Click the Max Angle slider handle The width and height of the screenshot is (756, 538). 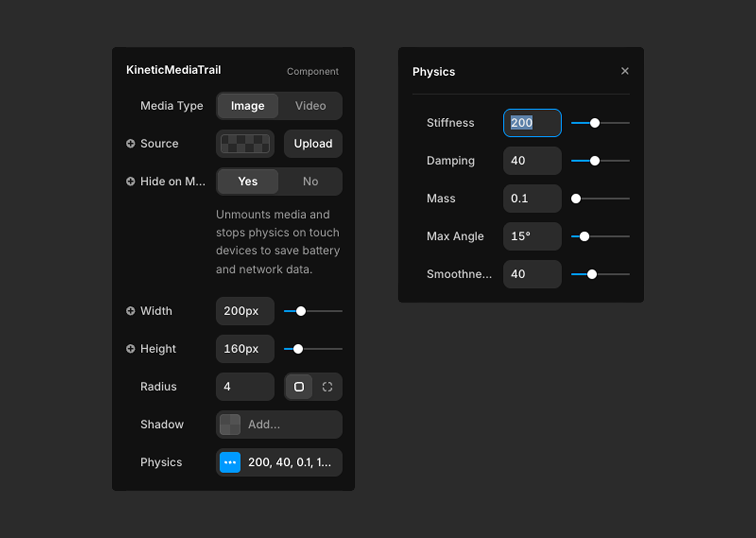point(584,236)
